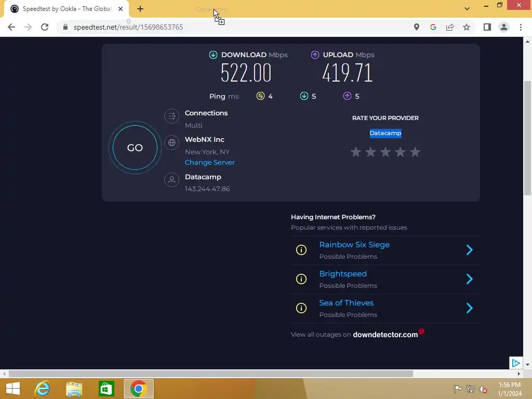Start the test with the GO button
532x399 pixels.
[135, 148]
